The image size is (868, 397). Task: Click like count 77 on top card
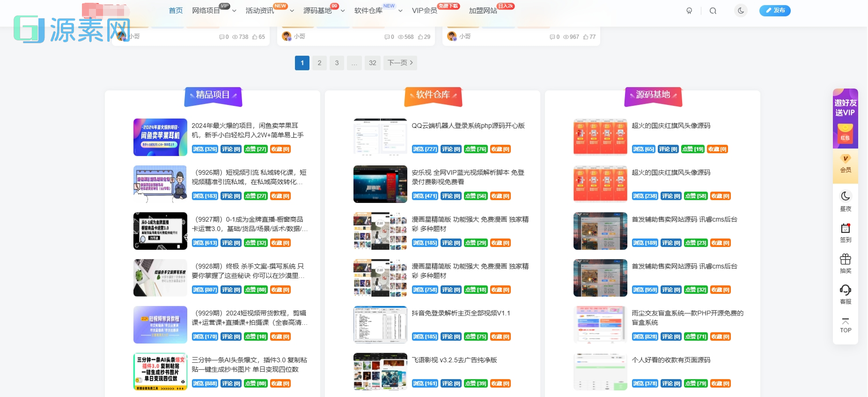[589, 37]
